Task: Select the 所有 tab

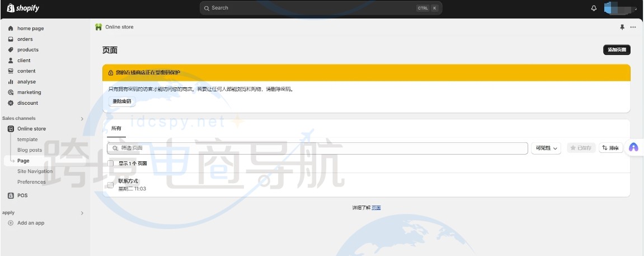Action: click(x=116, y=128)
